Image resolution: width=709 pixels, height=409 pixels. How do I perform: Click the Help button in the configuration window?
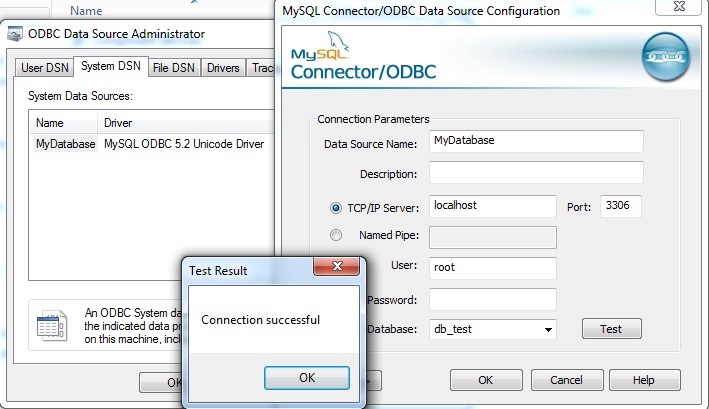644,380
